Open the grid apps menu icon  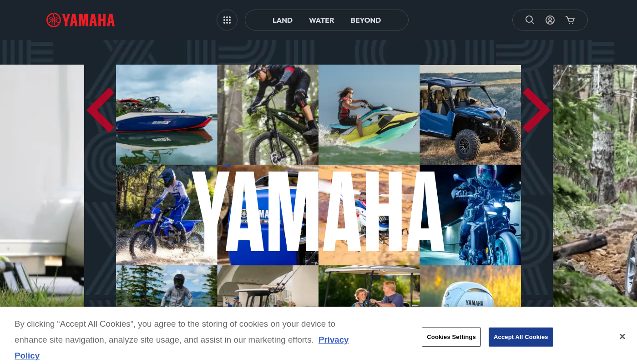click(227, 20)
